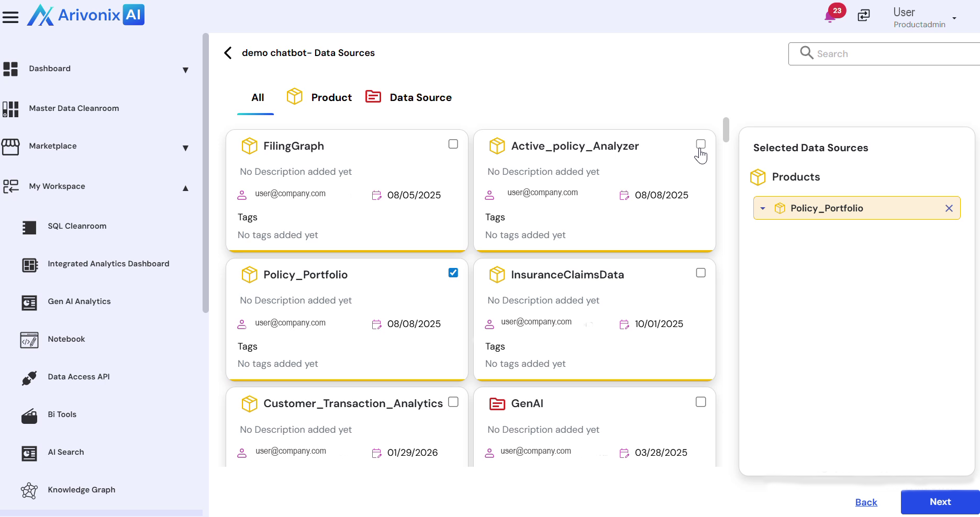The image size is (980, 517).
Task: Open SQL Cleanroom from sidebar
Action: tap(77, 226)
